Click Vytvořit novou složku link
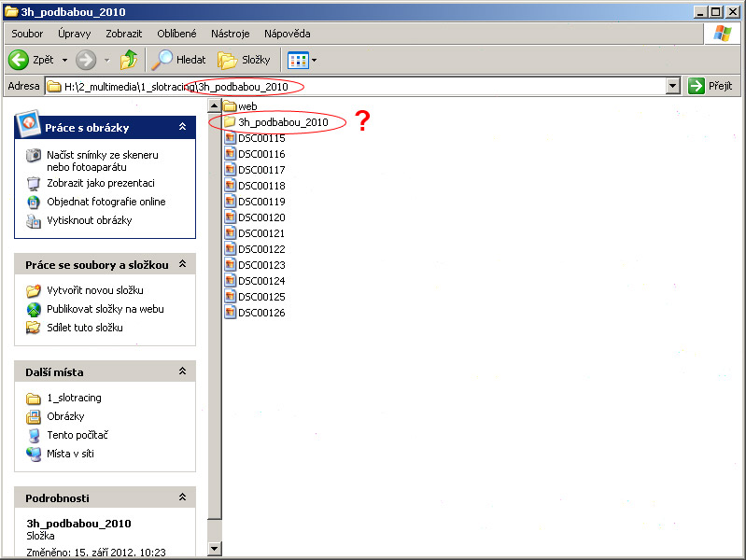This screenshot has height=560, width=746. (94, 290)
